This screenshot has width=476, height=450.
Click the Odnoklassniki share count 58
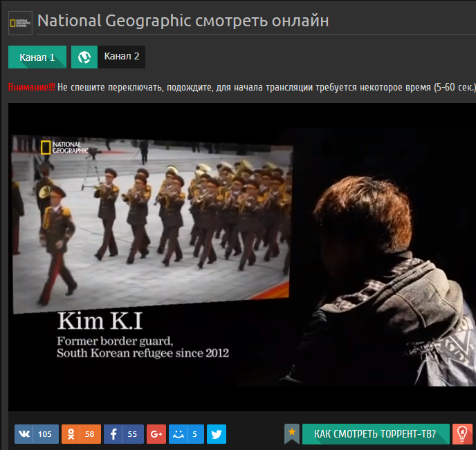point(90,434)
